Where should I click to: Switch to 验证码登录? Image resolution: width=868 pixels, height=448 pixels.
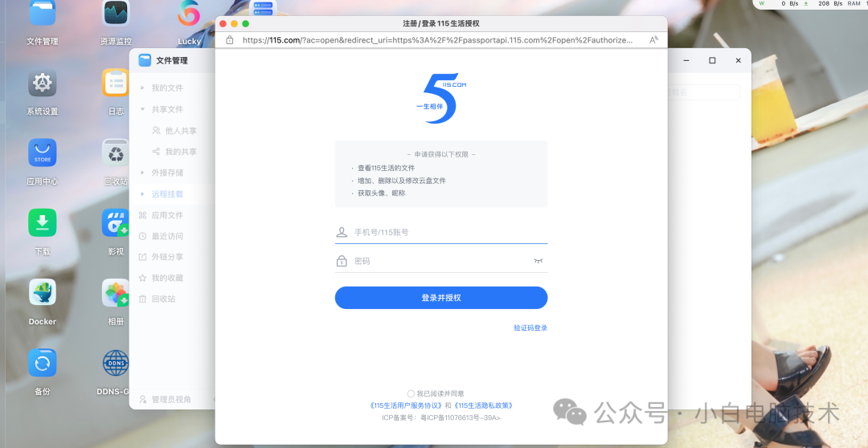pyautogui.click(x=530, y=328)
